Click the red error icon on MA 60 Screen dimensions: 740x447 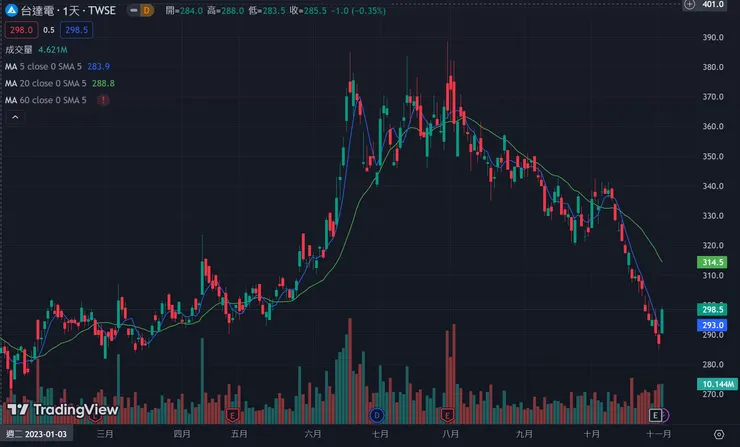tap(103, 100)
